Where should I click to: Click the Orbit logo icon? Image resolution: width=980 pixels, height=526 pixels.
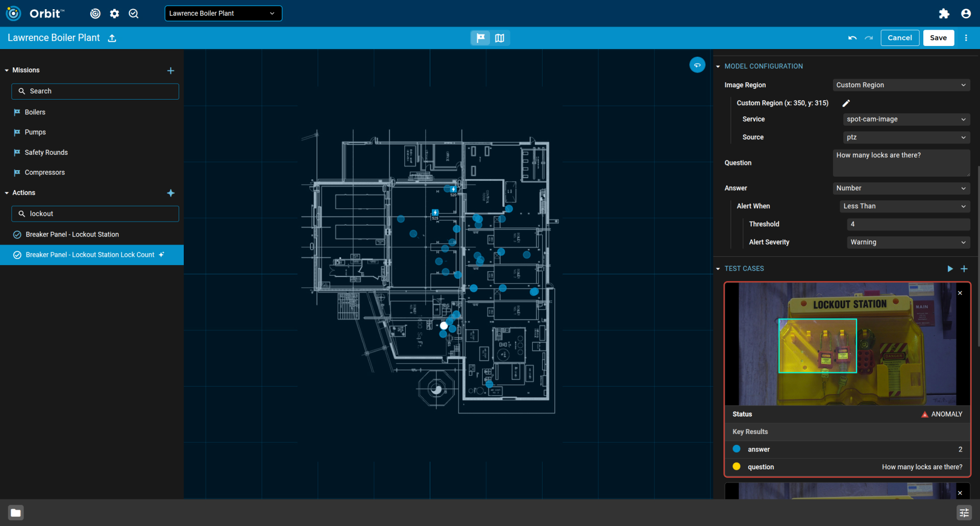[13, 13]
